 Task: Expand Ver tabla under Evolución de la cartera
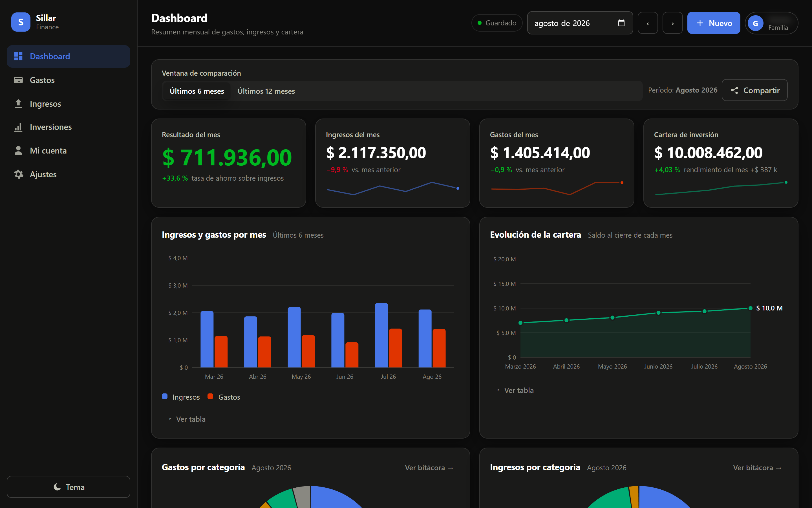point(515,390)
